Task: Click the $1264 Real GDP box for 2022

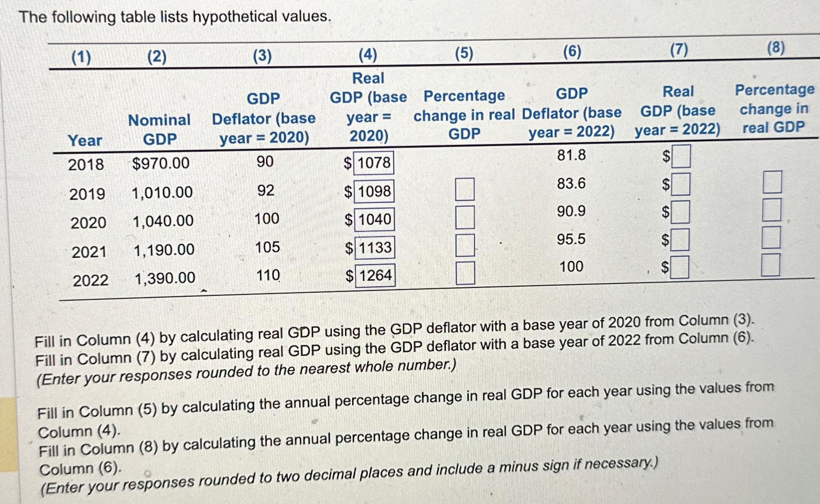Action: 375,275
